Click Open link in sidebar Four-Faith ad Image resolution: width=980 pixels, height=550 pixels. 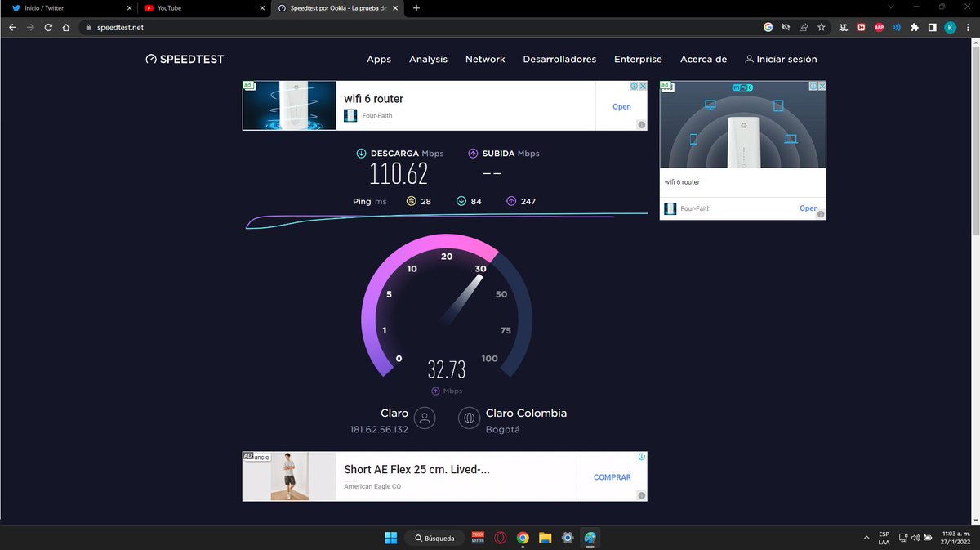(x=808, y=208)
